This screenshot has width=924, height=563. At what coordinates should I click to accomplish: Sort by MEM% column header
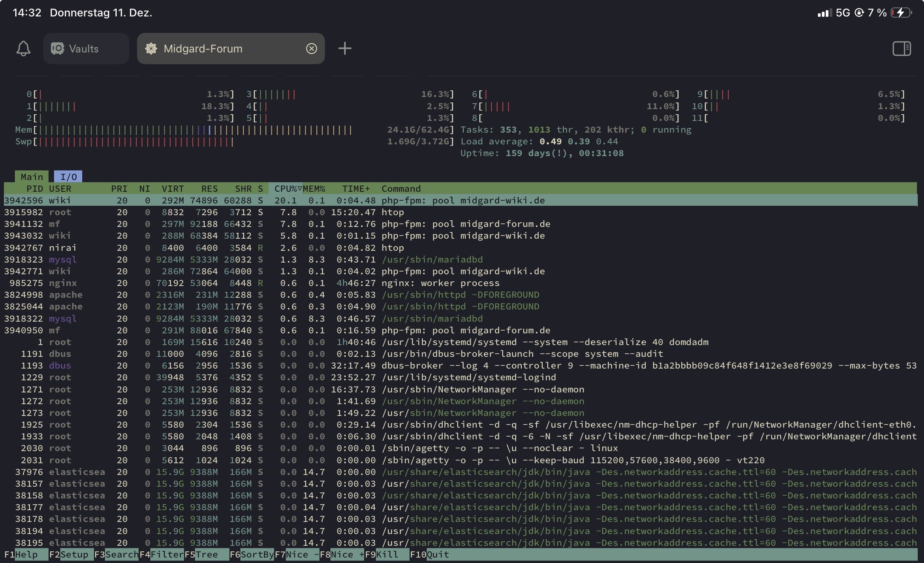click(314, 189)
